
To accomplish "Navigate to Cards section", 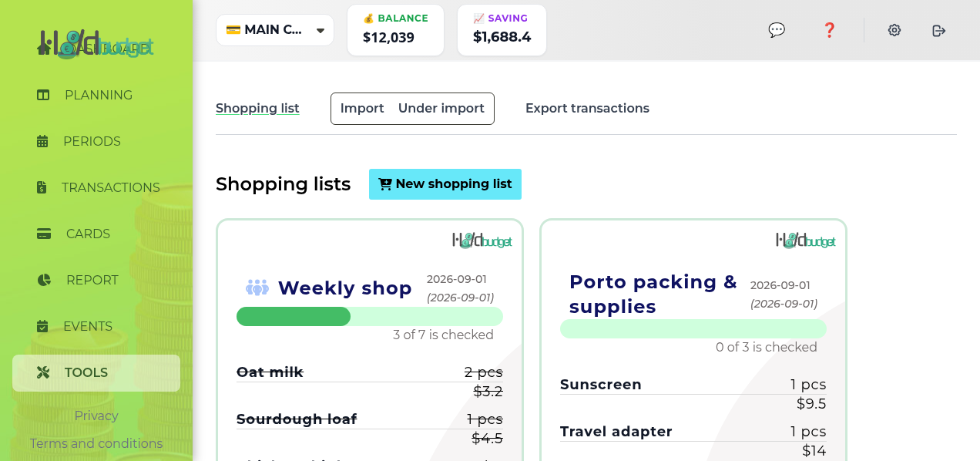I will [x=96, y=234].
